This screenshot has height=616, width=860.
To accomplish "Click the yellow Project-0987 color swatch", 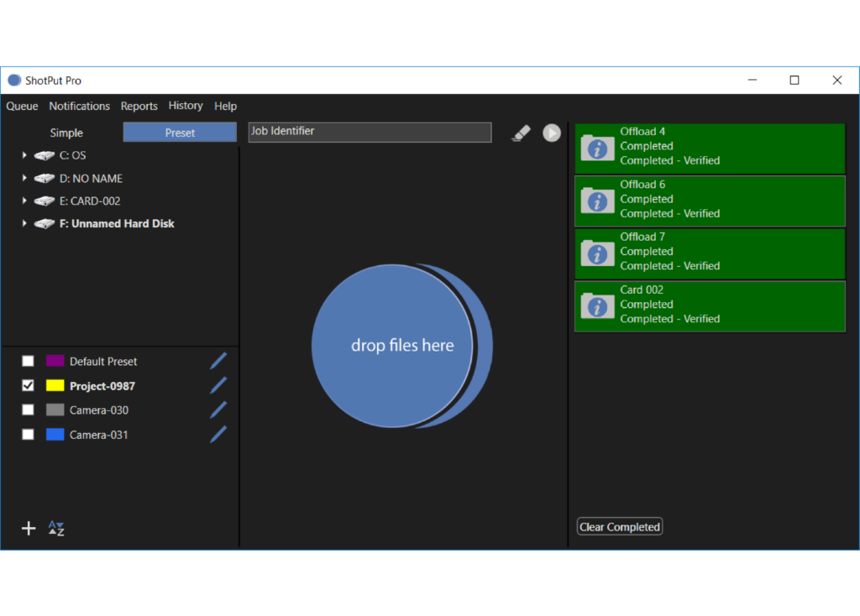I will click(x=55, y=385).
